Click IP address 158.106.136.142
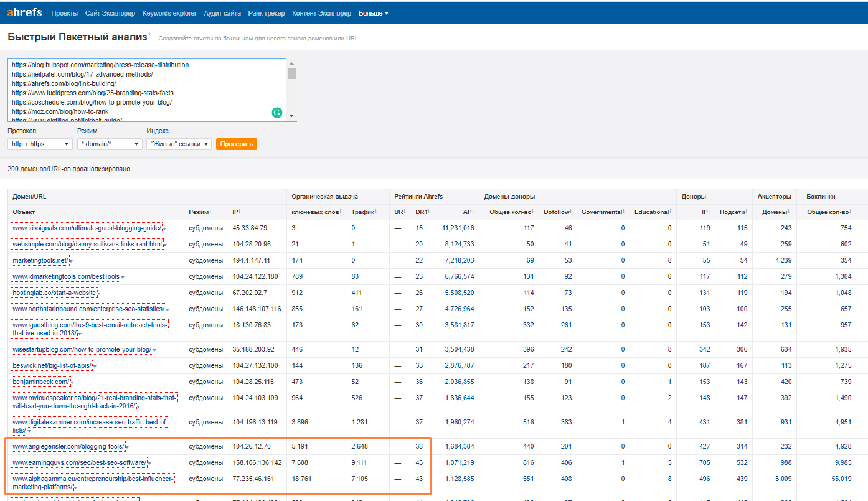The width and height of the screenshot is (868, 501). (257, 463)
